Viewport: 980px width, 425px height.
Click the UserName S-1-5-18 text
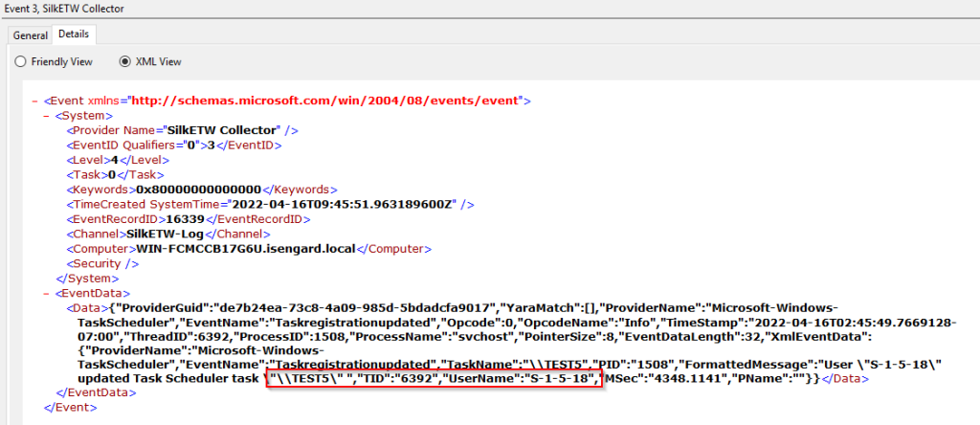[x=523, y=379]
